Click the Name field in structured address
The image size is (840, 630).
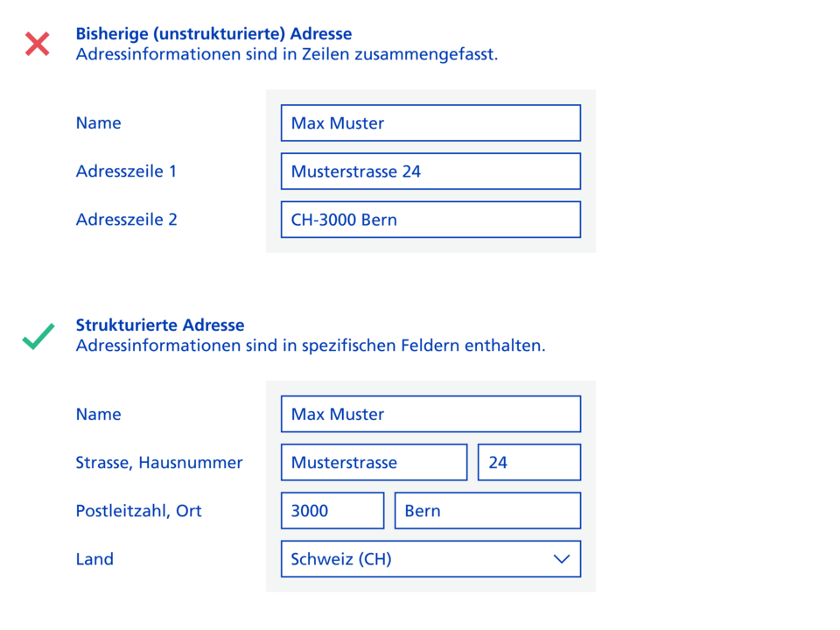click(430, 414)
